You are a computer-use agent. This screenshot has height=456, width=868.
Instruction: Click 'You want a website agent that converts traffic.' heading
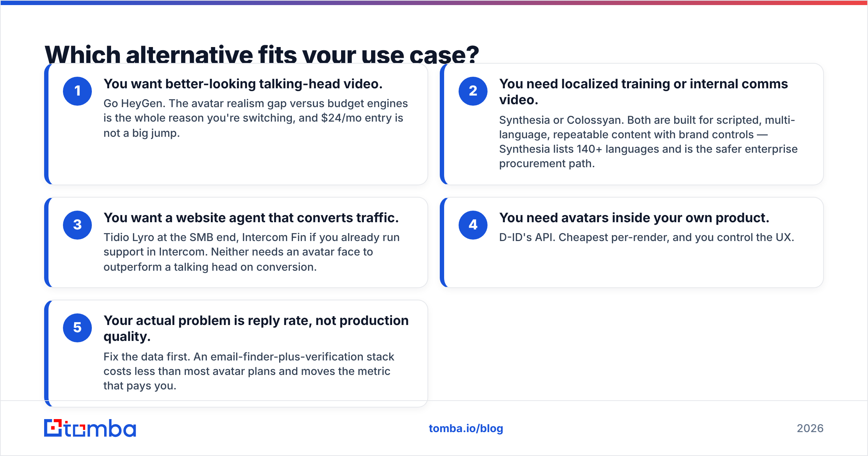(x=251, y=218)
